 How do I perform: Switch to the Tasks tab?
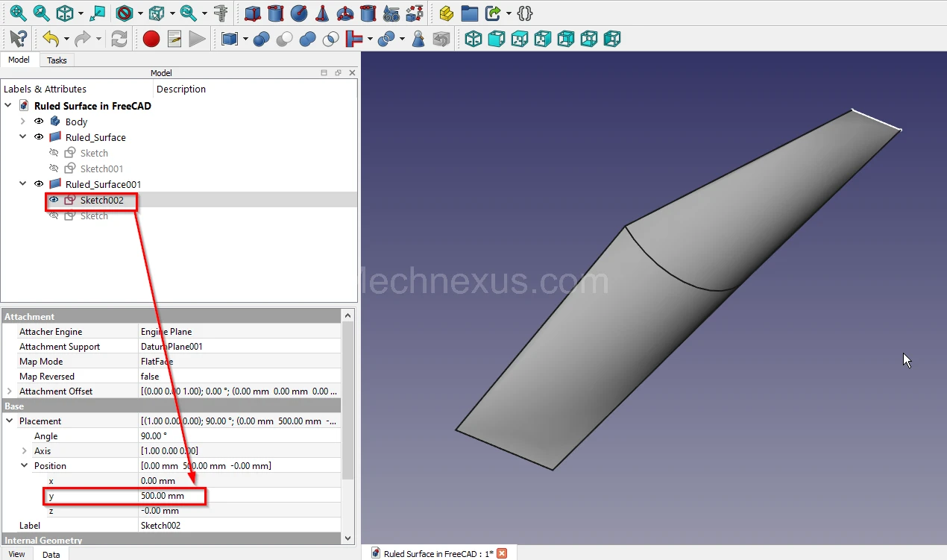[x=57, y=60]
